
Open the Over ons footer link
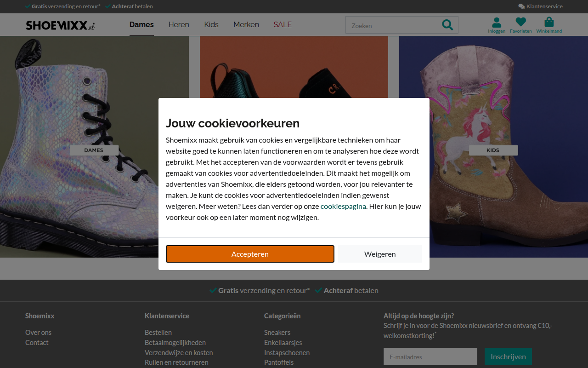coord(38,332)
